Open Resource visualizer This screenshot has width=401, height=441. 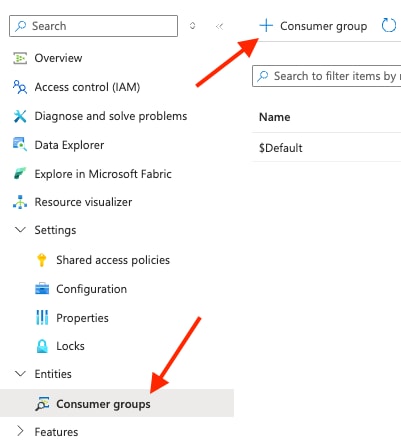[x=83, y=202]
